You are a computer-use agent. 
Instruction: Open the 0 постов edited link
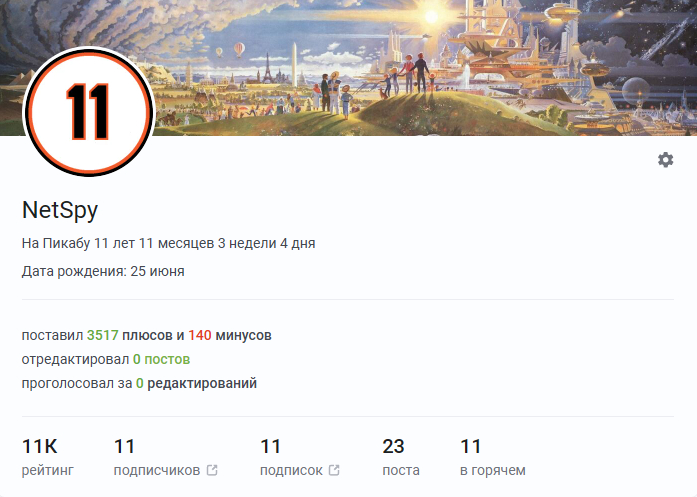pyautogui.click(x=161, y=359)
